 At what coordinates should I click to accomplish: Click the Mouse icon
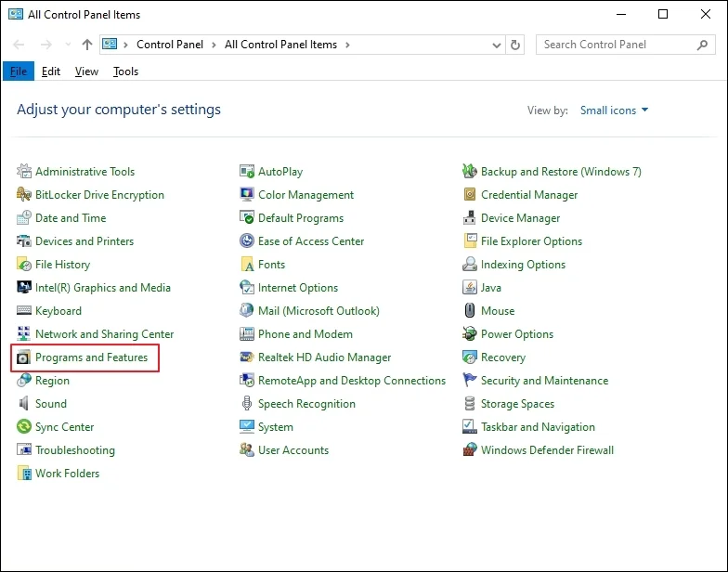[470, 310]
